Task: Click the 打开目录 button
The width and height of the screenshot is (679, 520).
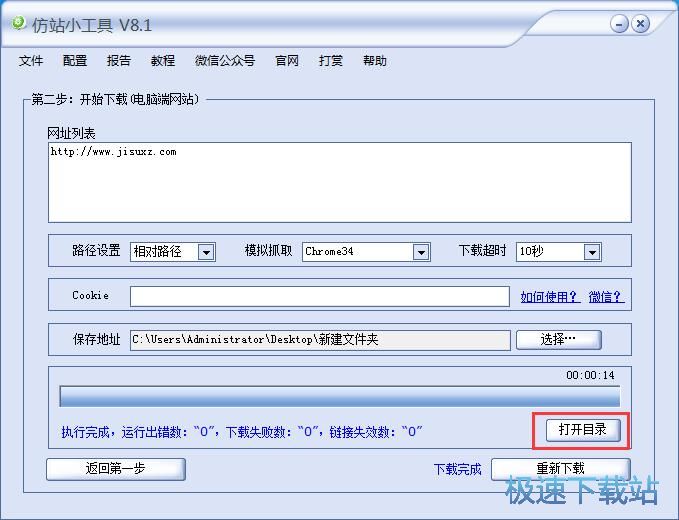Action: coord(583,430)
